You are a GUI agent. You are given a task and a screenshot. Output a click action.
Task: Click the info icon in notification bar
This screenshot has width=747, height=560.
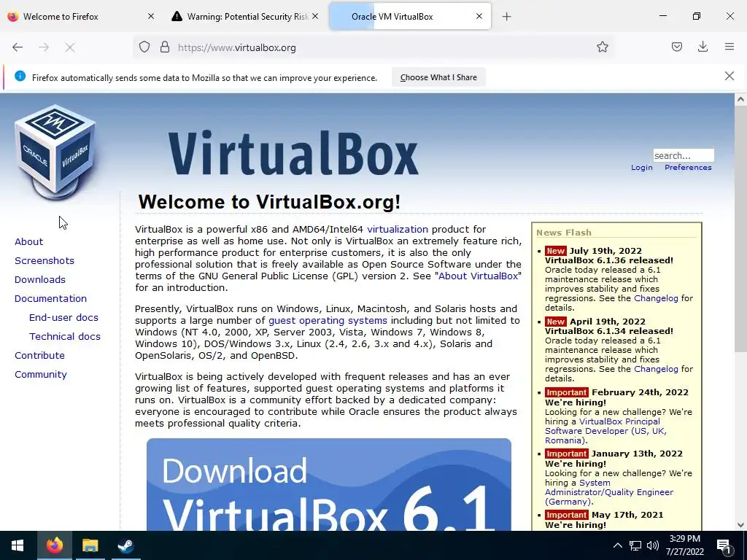pyautogui.click(x=20, y=76)
